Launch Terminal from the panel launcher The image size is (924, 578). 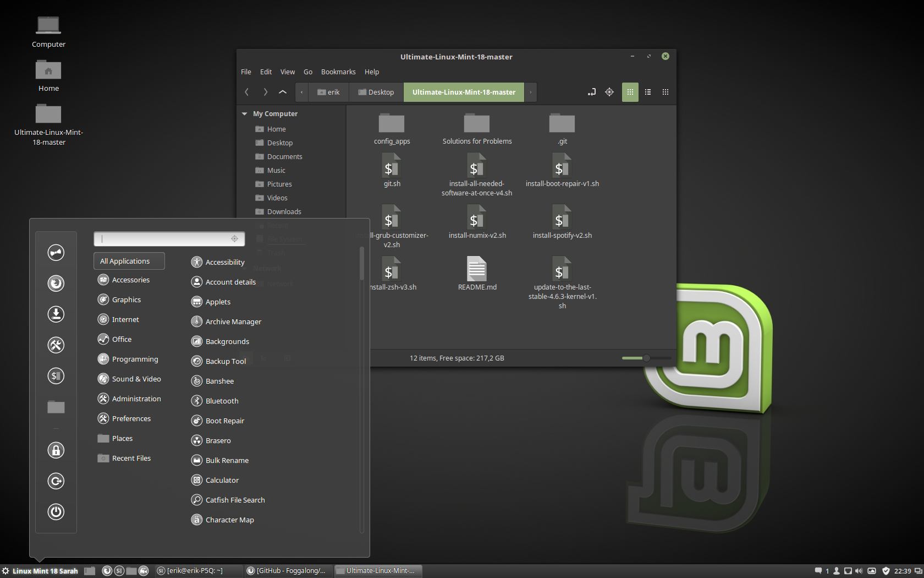coord(119,571)
